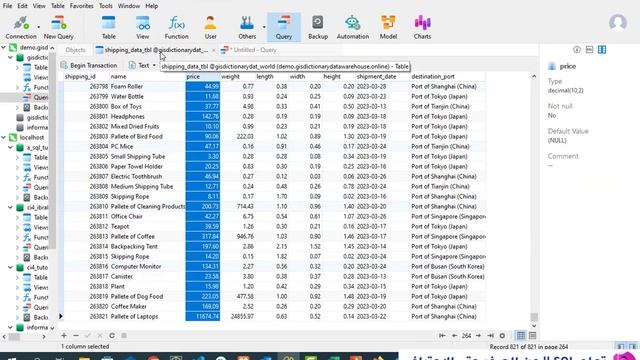The width and height of the screenshot is (640, 360).
Task: Open the Edit menu
Action: coord(22,6)
